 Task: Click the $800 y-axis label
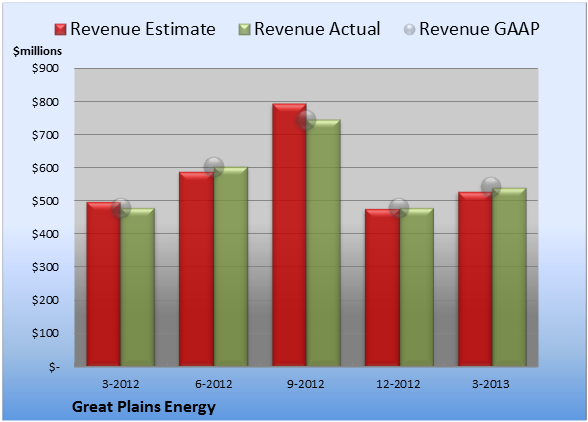point(45,102)
